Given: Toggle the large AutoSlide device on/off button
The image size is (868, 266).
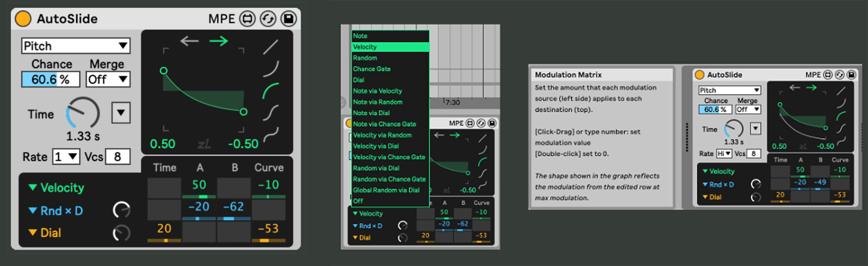Looking at the screenshot, I should [x=23, y=19].
